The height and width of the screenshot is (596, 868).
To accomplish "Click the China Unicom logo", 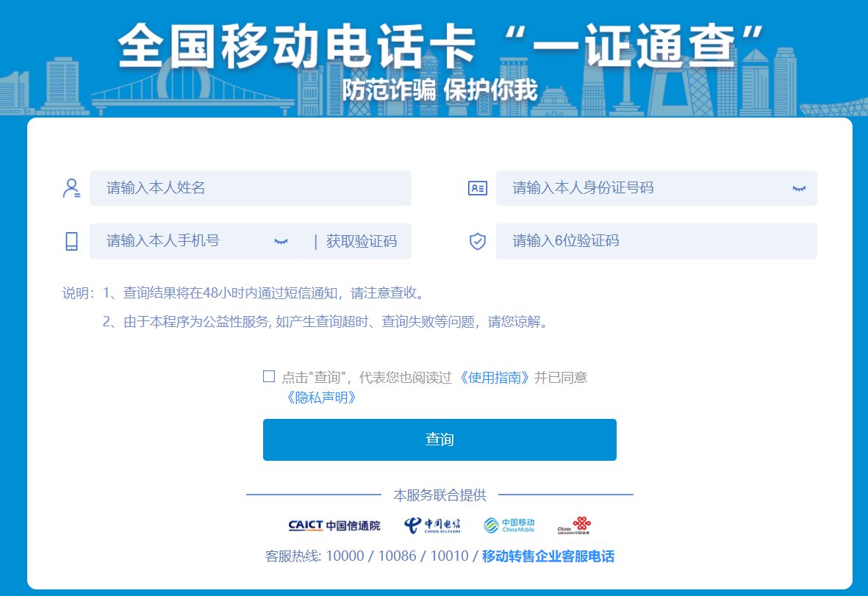I will pyautogui.click(x=574, y=525).
